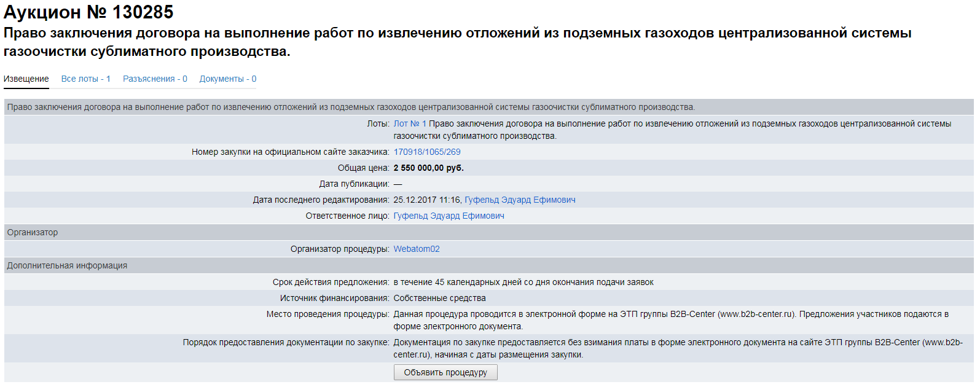Click the Собственные средства funding source value
Image resolution: width=980 pixels, height=387 pixels.
439,298
